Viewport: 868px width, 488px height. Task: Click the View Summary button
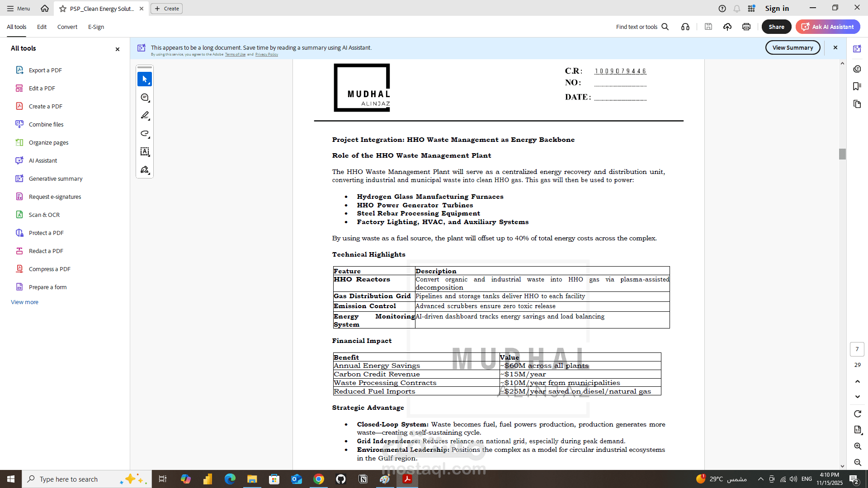click(x=793, y=47)
